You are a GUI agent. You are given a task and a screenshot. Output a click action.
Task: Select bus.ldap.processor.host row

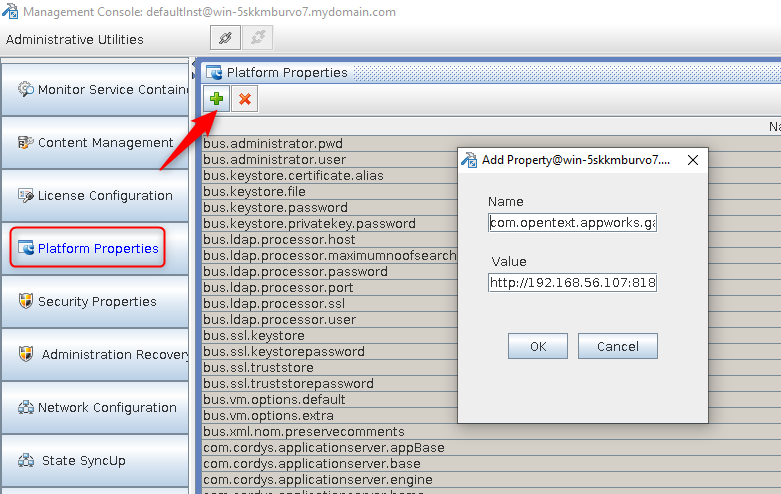(330, 240)
